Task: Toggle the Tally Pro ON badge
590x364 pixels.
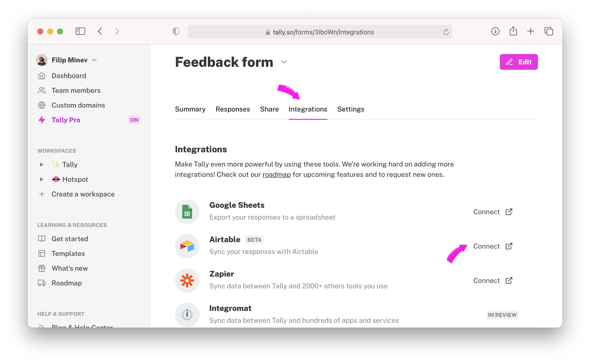Action: (134, 120)
